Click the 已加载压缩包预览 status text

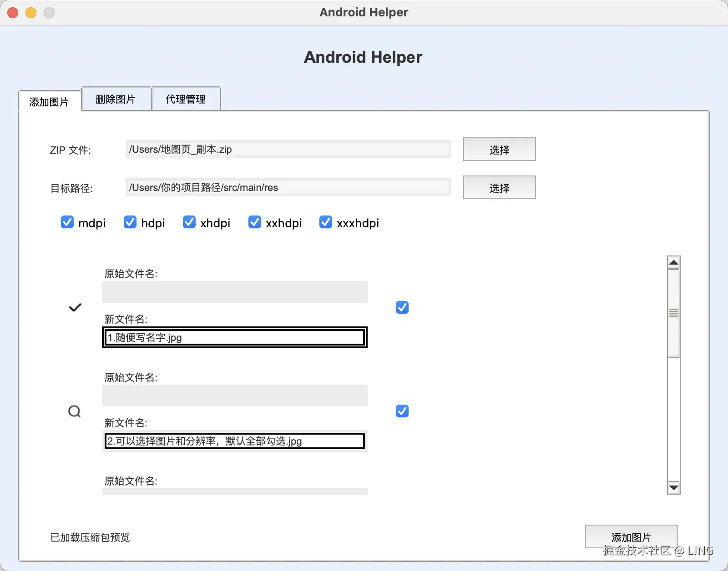[x=90, y=537]
